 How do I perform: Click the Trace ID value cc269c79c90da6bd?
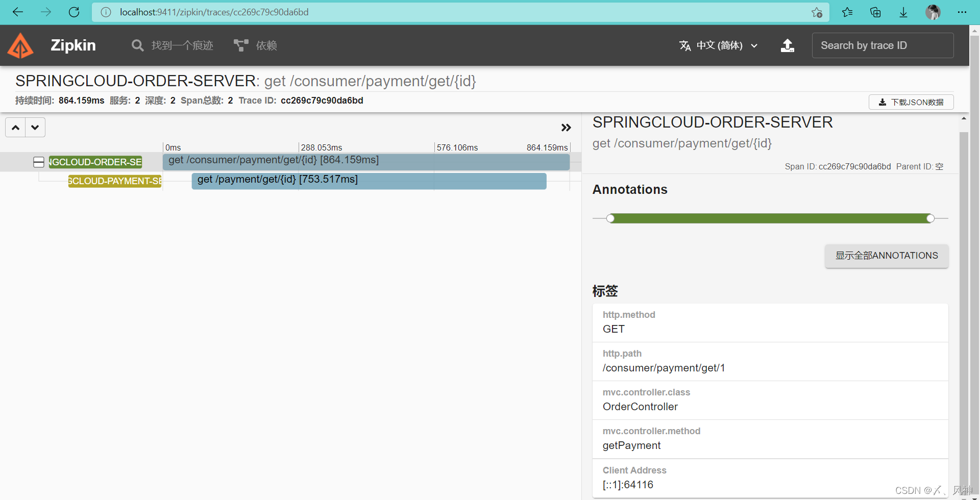point(322,101)
